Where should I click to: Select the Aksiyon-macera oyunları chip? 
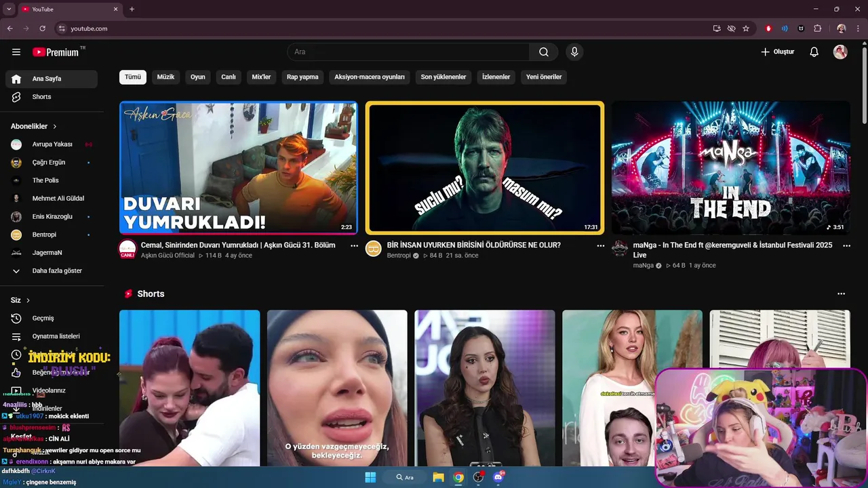[370, 77]
